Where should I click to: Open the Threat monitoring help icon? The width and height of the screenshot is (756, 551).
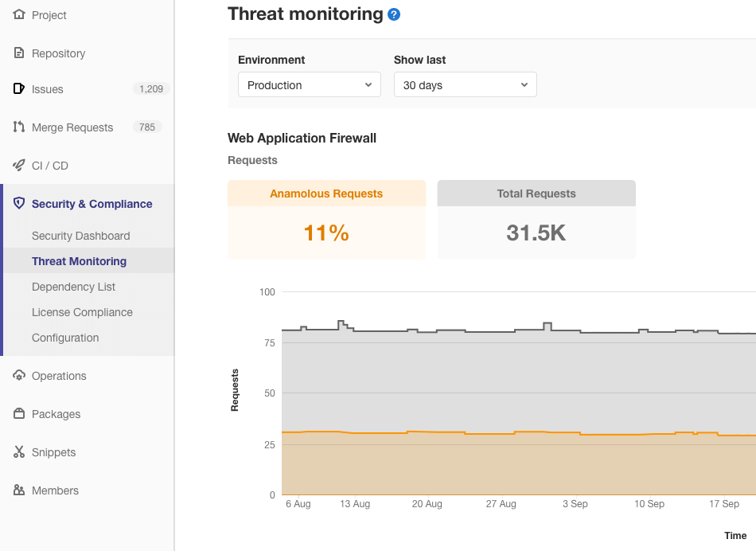[394, 14]
